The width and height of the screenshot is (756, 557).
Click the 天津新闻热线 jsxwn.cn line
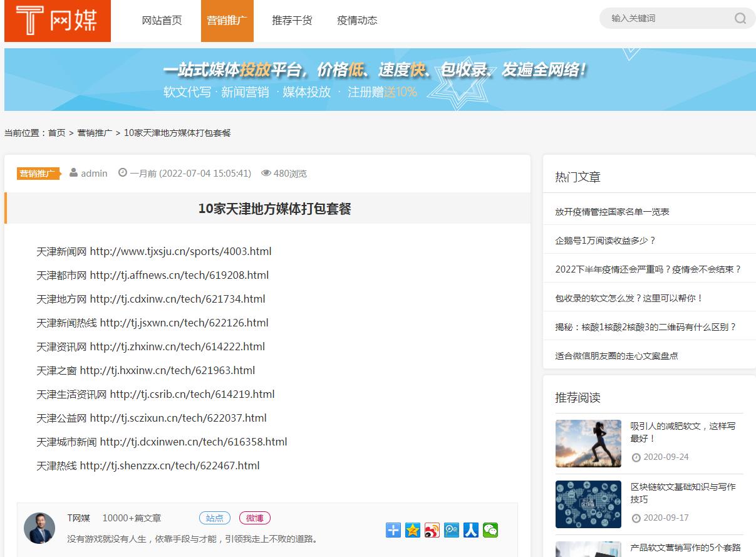click(152, 323)
